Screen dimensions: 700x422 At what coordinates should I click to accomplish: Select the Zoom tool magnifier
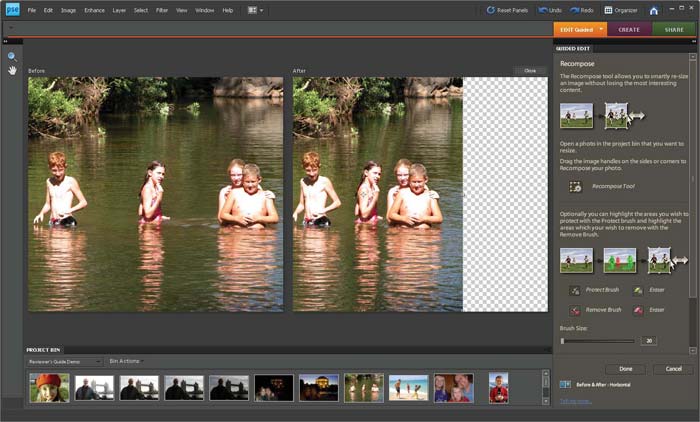pos(12,56)
